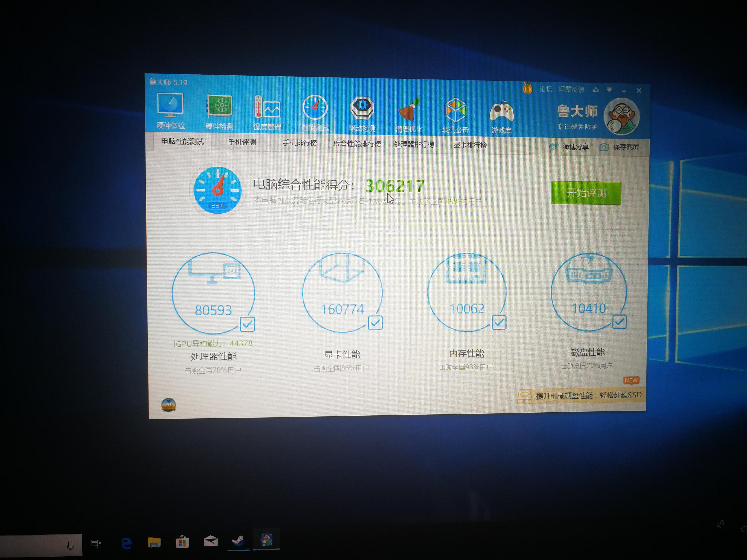
Task: Open the title bar dropdown menu arrow
Action: click(x=610, y=90)
